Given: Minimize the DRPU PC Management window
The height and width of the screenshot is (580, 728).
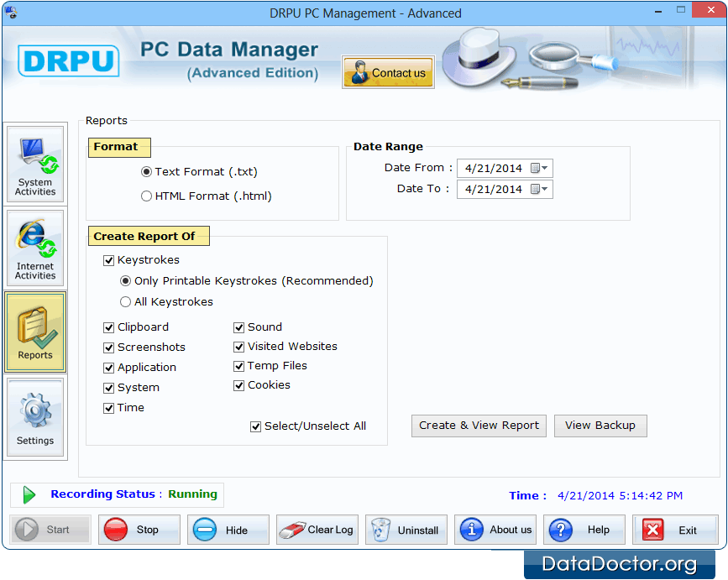Looking at the screenshot, I should [658, 10].
